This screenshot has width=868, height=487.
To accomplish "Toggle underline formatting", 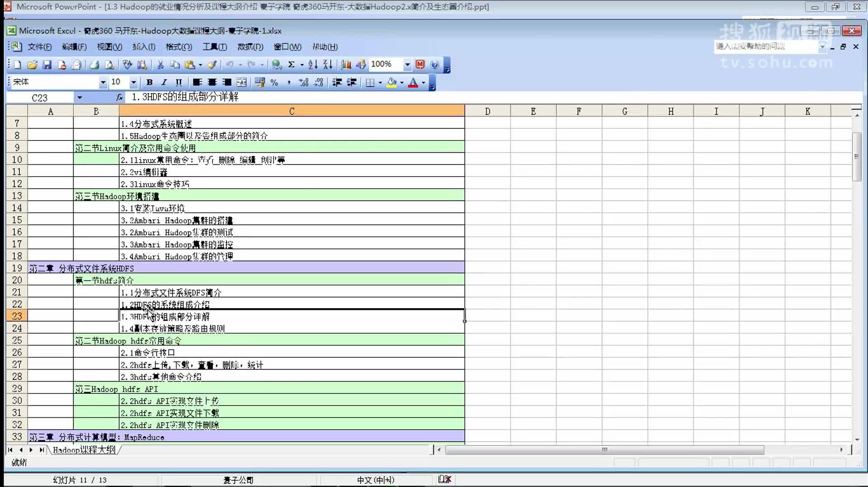I will pos(178,82).
